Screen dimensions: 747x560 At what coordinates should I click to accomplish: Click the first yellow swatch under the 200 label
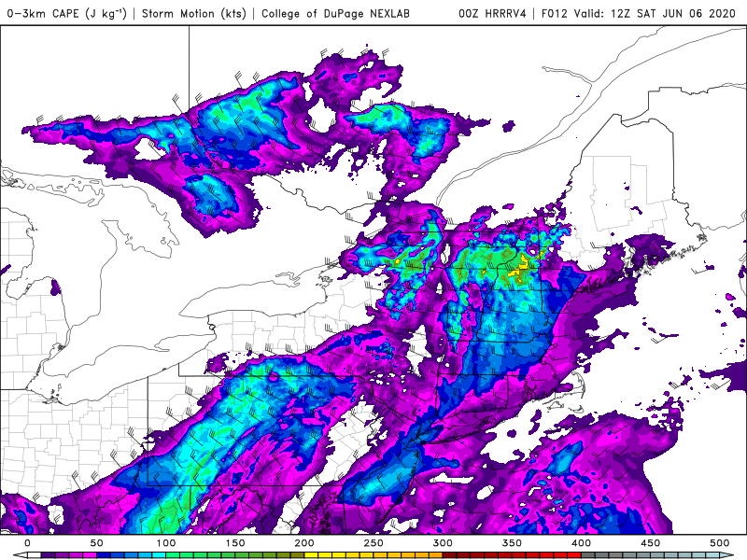click(311, 555)
